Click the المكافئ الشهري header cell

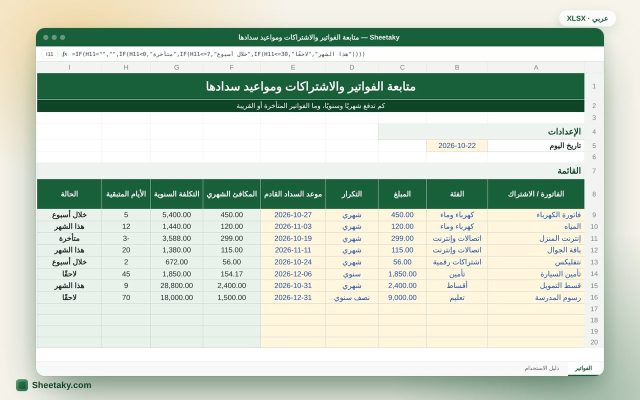[x=231, y=194]
